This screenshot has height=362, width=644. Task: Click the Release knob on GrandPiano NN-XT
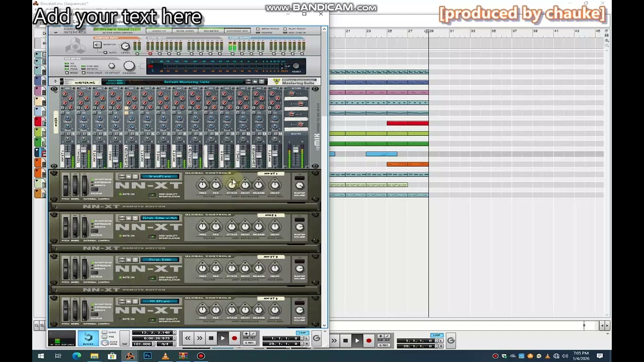click(x=259, y=185)
